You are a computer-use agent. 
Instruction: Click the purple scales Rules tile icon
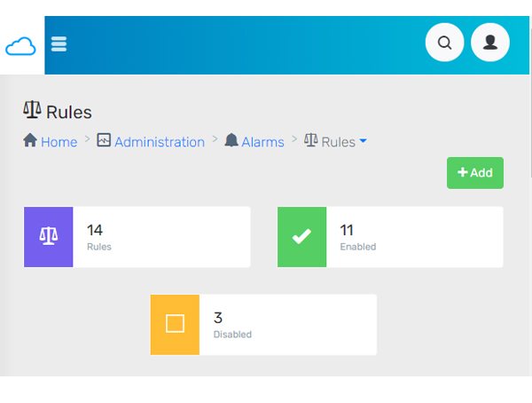49,237
